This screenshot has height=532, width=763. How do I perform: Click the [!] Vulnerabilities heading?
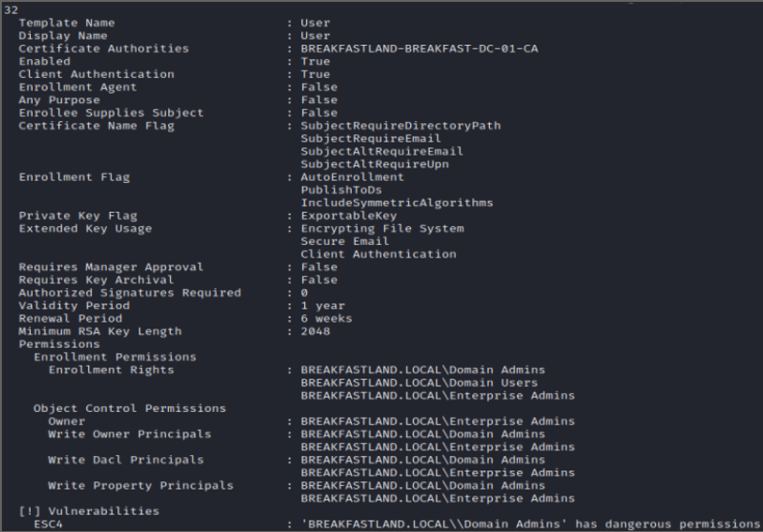[x=89, y=511]
